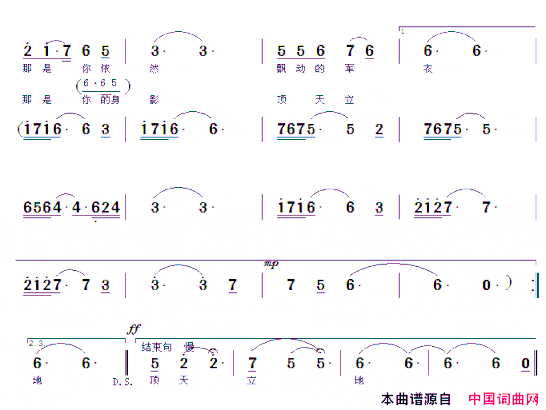Select the parenthesized "6·6 5" alternate notes
The height and width of the screenshot is (410, 546).
[103, 85]
